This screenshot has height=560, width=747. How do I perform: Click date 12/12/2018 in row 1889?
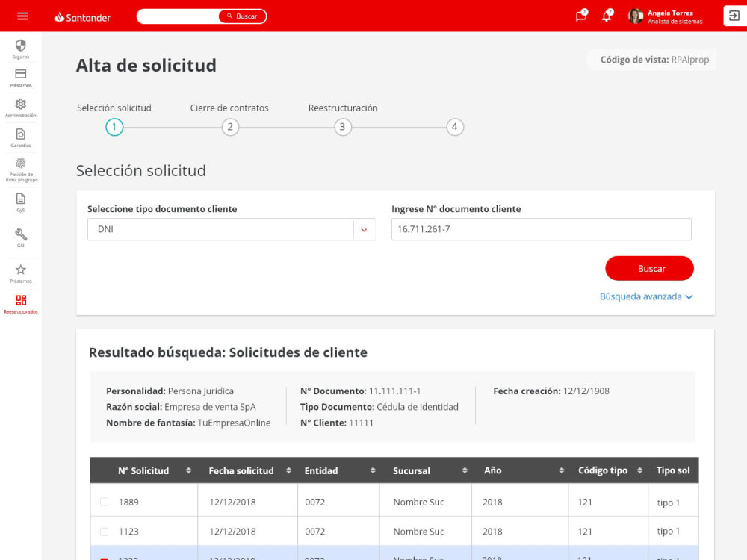232,502
